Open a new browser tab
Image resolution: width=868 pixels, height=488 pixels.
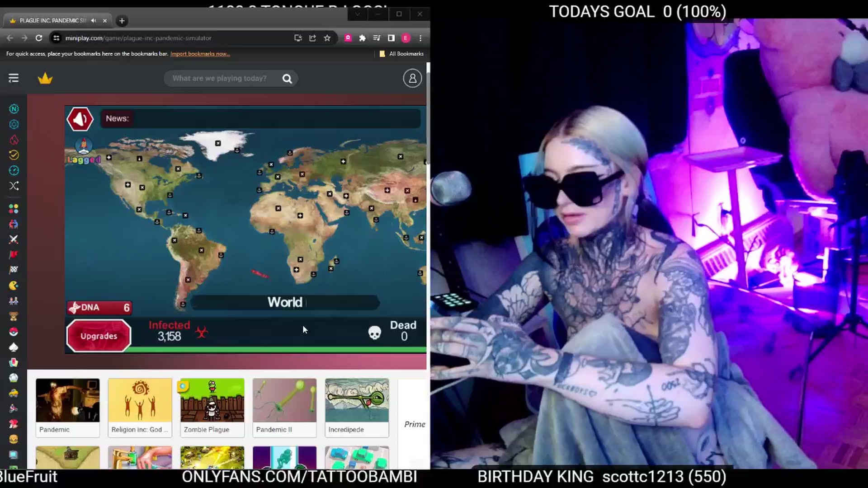[x=122, y=21]
